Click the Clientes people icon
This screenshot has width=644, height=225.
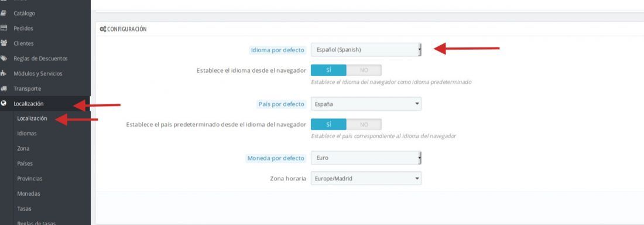point(4,43)
